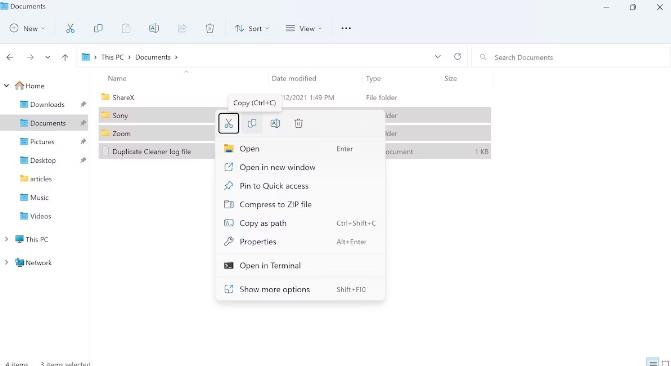Switch to the details view icon in status bar
The height and width of the screenshot is (366, 671).
point(652,363)
